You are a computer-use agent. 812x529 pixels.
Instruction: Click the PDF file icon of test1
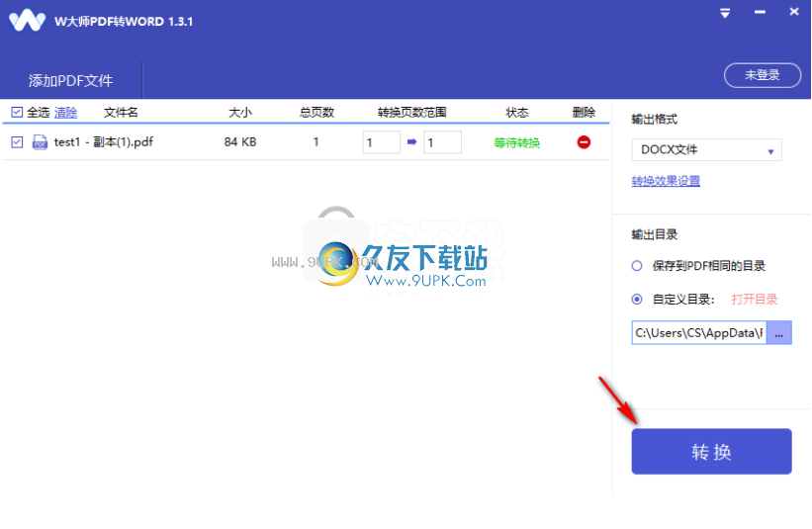pyautogui.click(x=40, y=141)
